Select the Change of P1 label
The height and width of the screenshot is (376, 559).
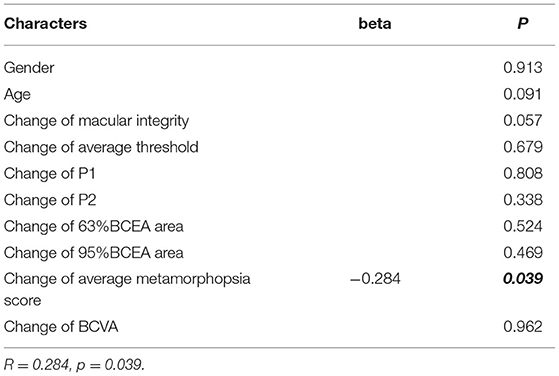pos(50,173)
